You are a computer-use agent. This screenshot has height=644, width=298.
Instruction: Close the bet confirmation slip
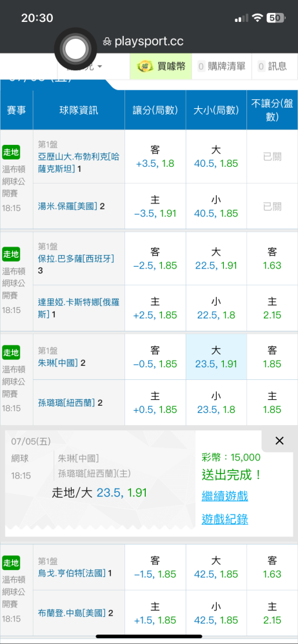(279, 441)
